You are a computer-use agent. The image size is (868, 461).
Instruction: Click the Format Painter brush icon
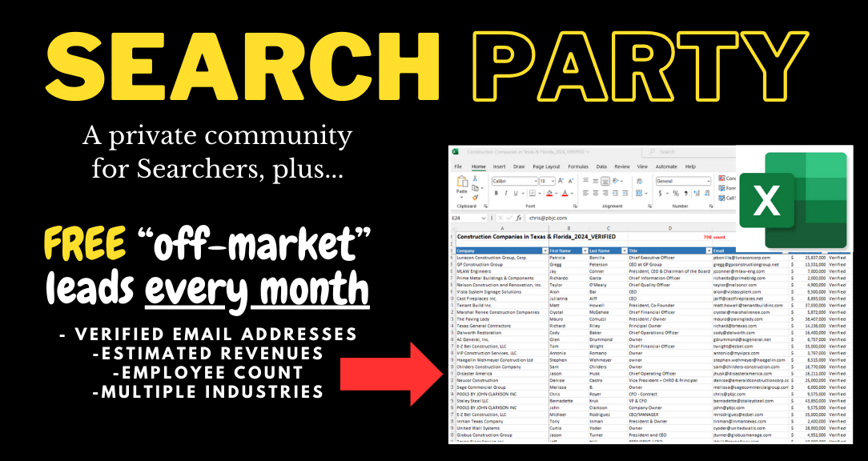(x=475, y=198)
